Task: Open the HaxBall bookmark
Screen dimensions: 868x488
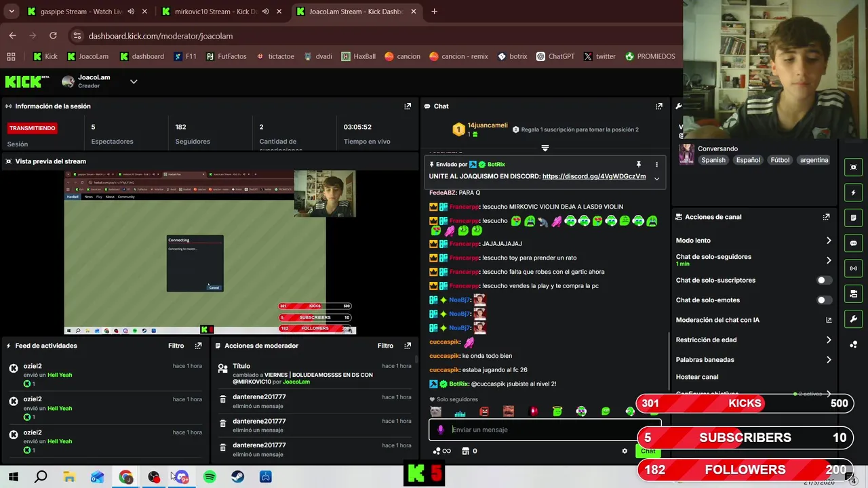Action: (358, 56)
